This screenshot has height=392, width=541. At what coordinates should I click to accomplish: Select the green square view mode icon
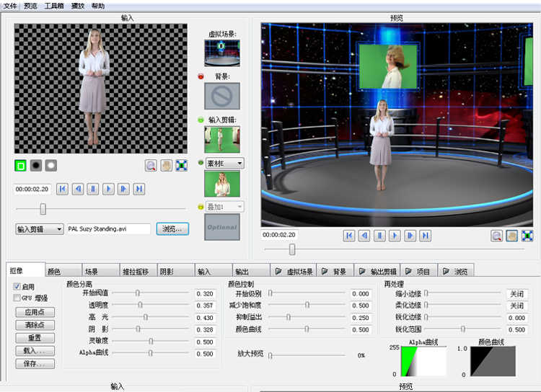tap(21, 165)
